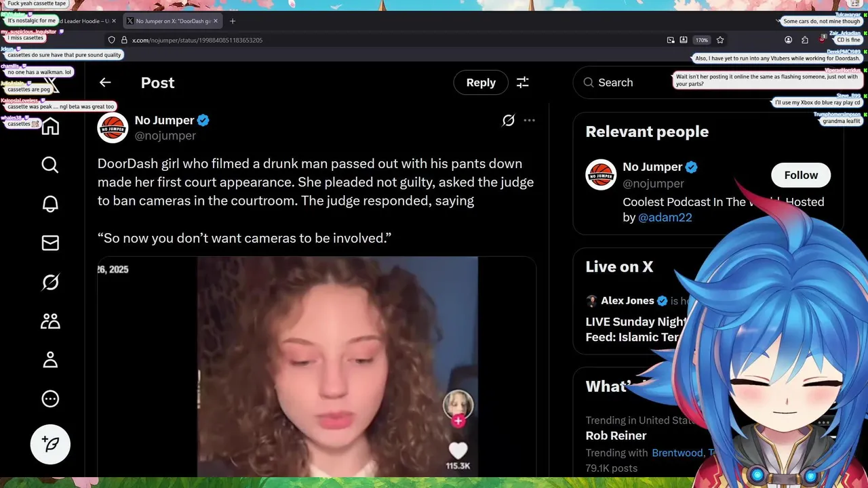Image resolution: width=868 pixels, height=488 pixels.
Task: Click the No Jumper post avatar
Action: (113, 127)
